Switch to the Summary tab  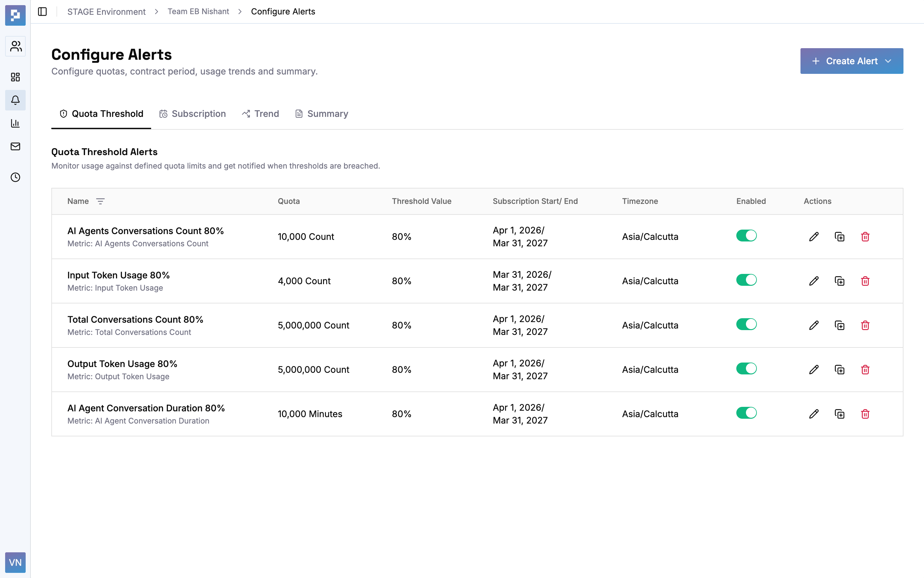[321, 114]
